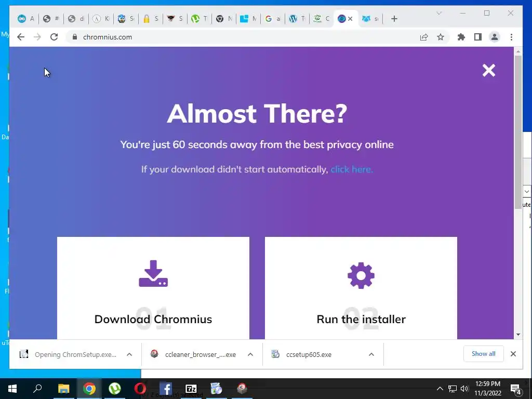The height and width of the screenshot is (399, 532).
Task: Switch to the Malwarebytes blue icon tab
Action: 370,19
